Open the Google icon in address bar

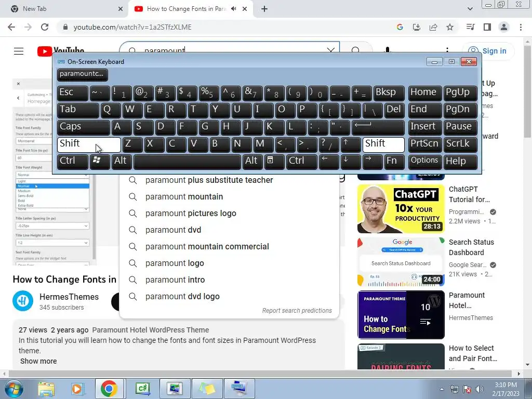click(x=400, y=27)
